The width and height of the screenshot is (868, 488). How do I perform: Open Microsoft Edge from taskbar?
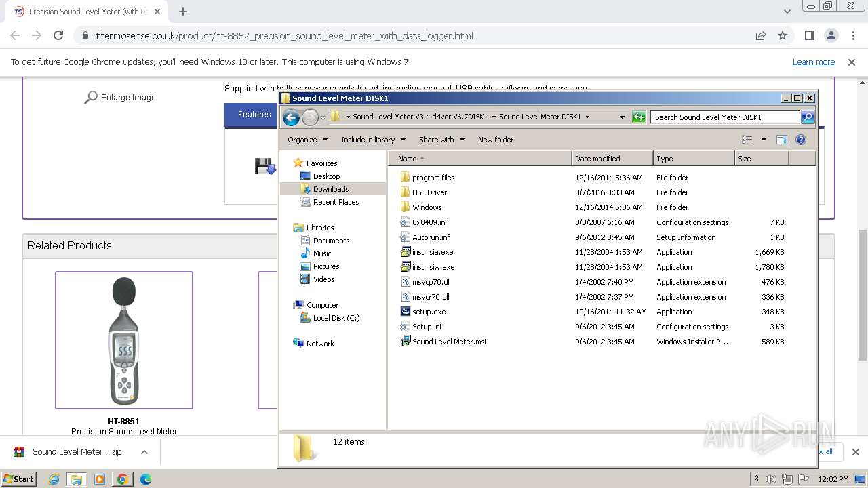pyautogui.click(x=145, y=479)
